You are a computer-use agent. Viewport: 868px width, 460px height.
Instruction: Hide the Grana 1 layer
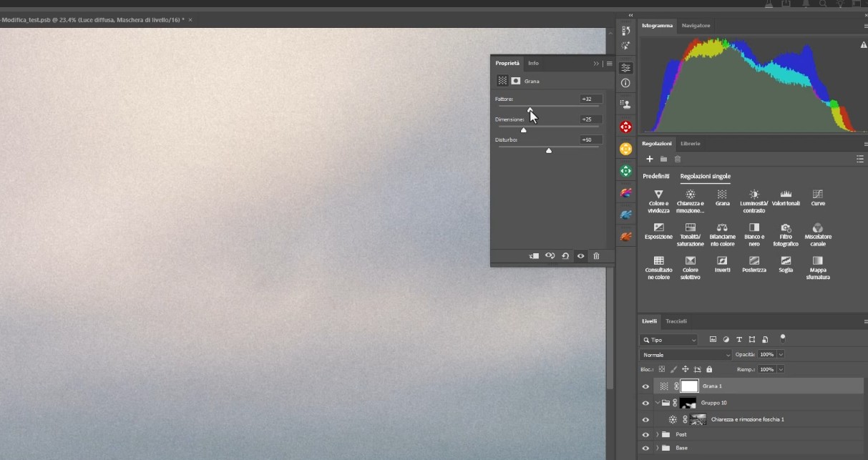(x=645, y=386)
